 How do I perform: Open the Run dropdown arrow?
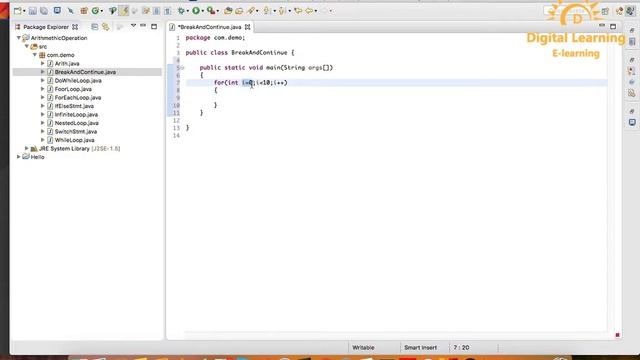(202, 11)
